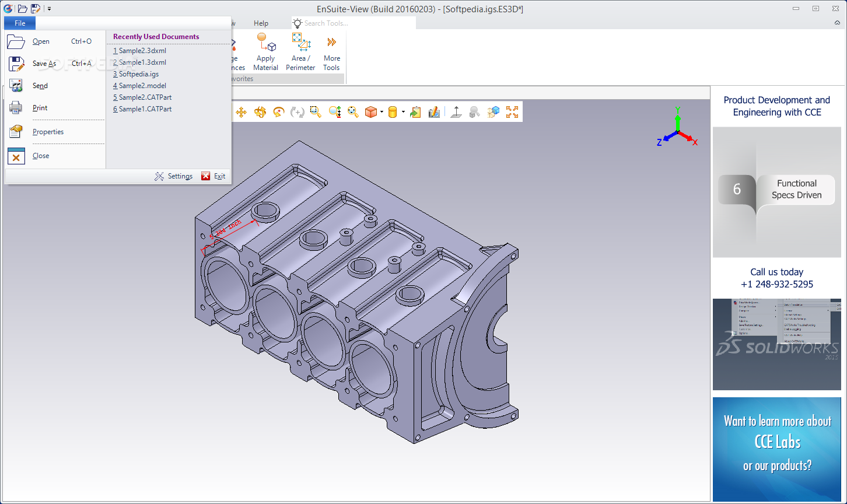
Task: Open recent document Softpedia.igs
Action: [136, 74]
